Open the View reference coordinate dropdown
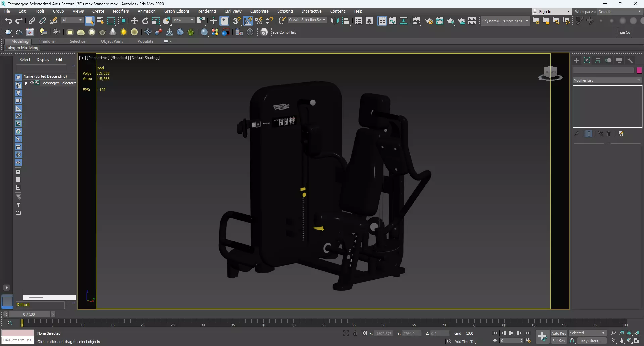Viewport: 644px width, 346px height. (x=183, y=20)
